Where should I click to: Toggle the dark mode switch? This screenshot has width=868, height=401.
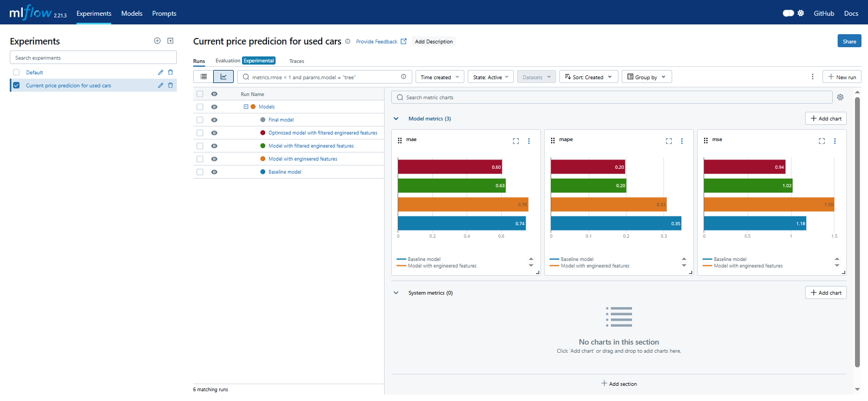click(788, 13)
